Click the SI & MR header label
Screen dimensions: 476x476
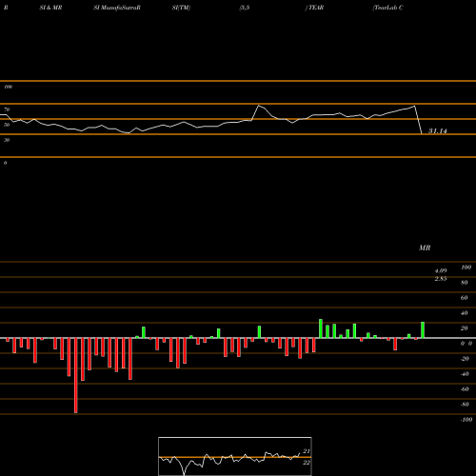[x=50, y=8]
